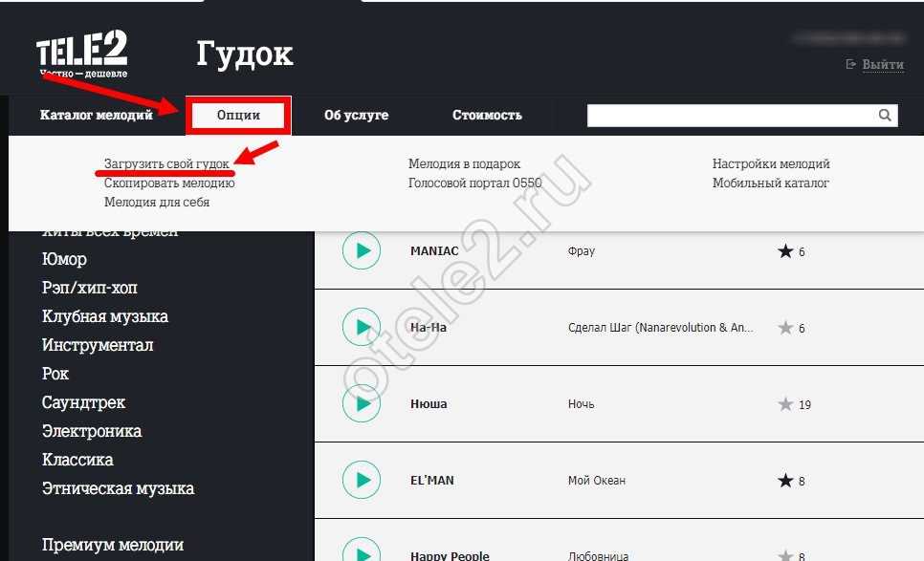Click the search magnifier icon
Screen dimensions: 924x561
(885, 116)
